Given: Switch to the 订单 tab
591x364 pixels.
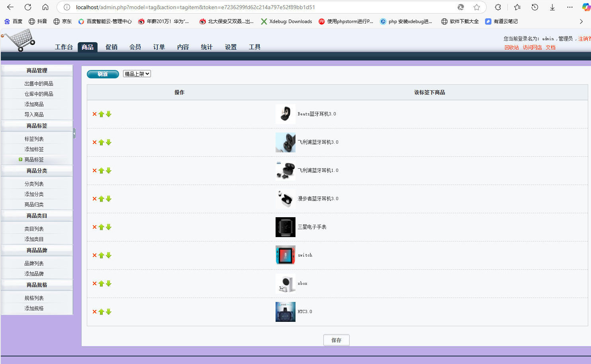Looking at the screenshot, I should tap(159, 47).
